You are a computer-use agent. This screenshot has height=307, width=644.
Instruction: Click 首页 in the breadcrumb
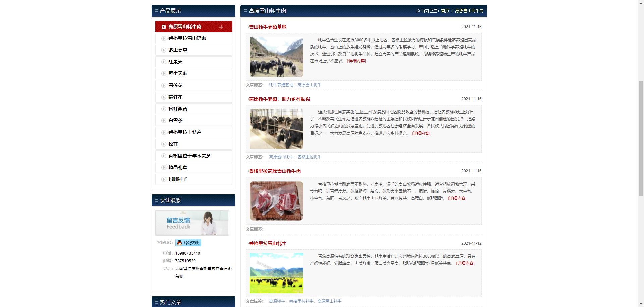445,11
